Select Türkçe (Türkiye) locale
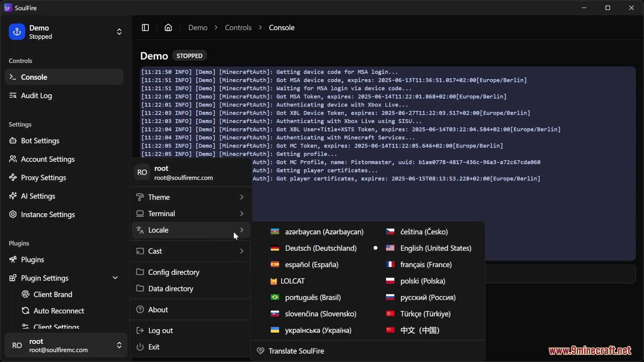 tap(425, 314)
